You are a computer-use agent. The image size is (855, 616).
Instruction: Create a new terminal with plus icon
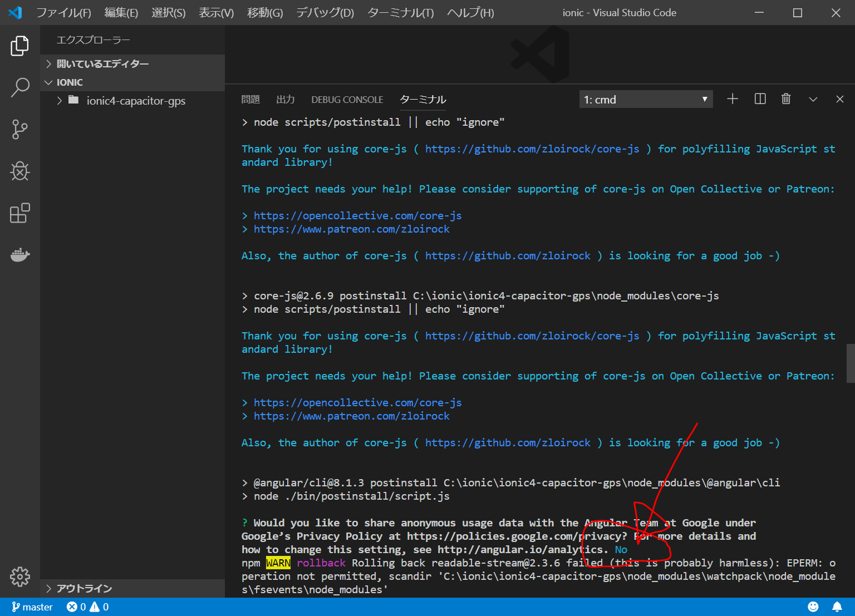(733, 99)
